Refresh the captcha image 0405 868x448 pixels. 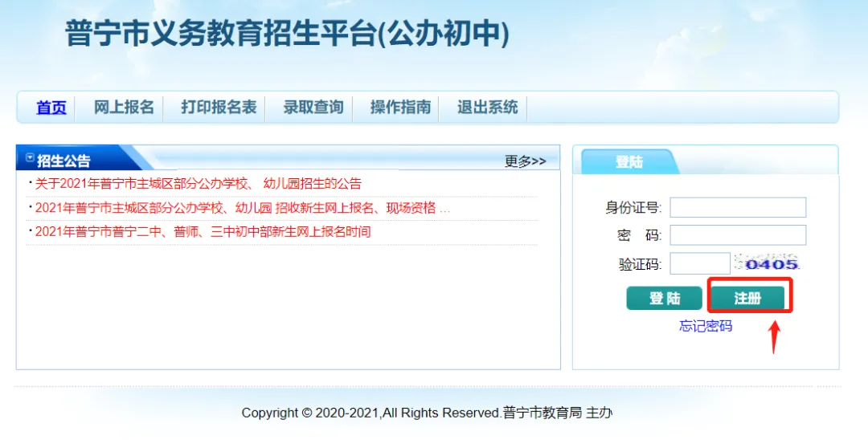tap(767, 263)
